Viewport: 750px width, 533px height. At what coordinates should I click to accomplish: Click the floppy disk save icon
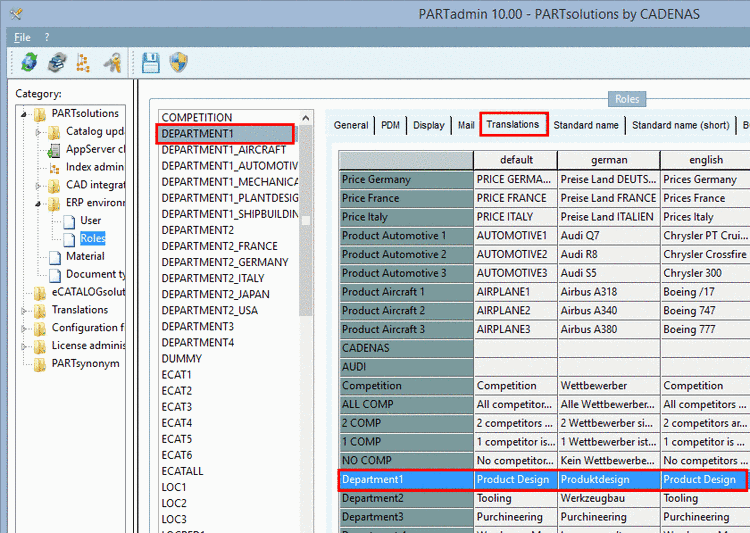click(151, 63)
